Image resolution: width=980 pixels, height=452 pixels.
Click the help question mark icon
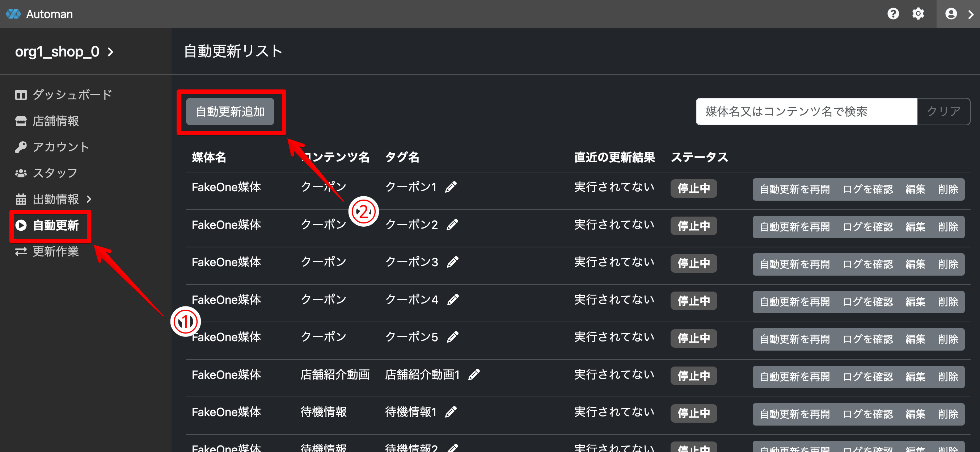point(893,14)
